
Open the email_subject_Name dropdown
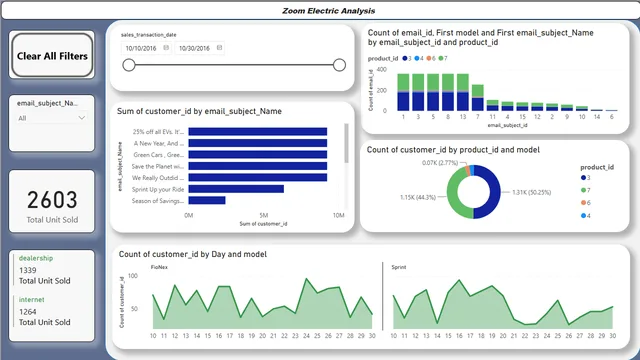(51, 118)
